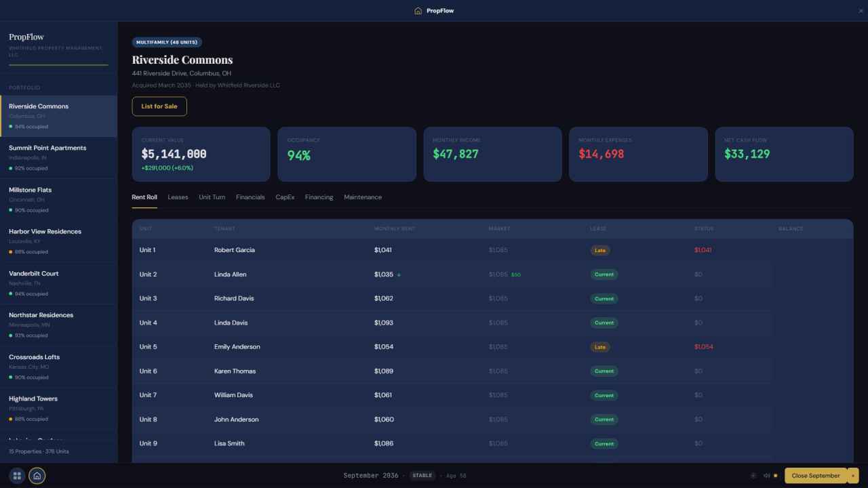Open the apps grid icon in bottom bar
Image resolution: width=868 pixels, height=488 pixels.
pos(18,476)
